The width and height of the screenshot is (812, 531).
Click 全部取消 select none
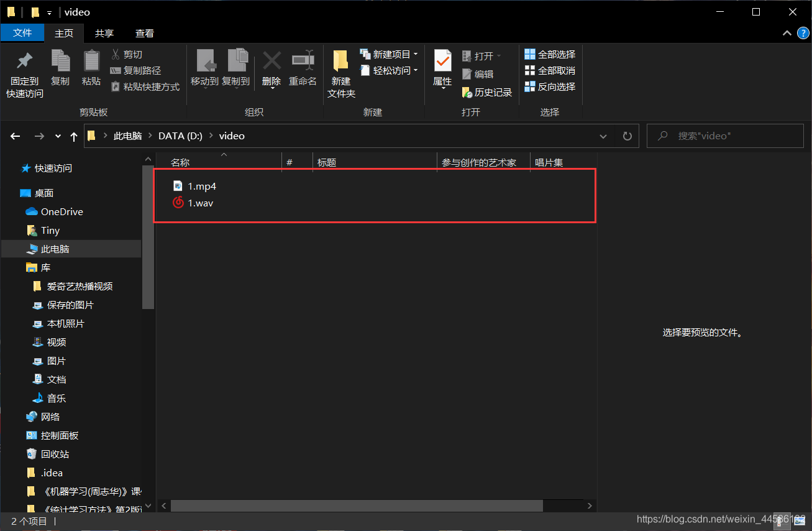pos(550,71)
